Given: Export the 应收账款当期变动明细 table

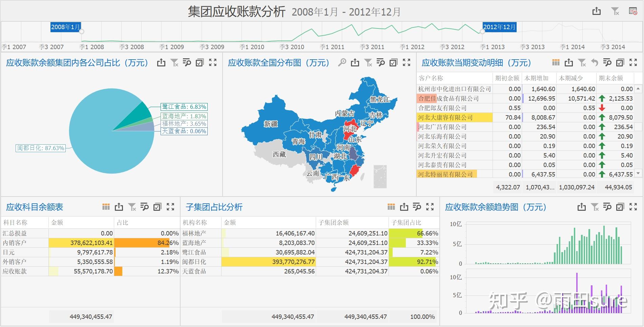Looking at the screenshot, I should coord(569,62).
